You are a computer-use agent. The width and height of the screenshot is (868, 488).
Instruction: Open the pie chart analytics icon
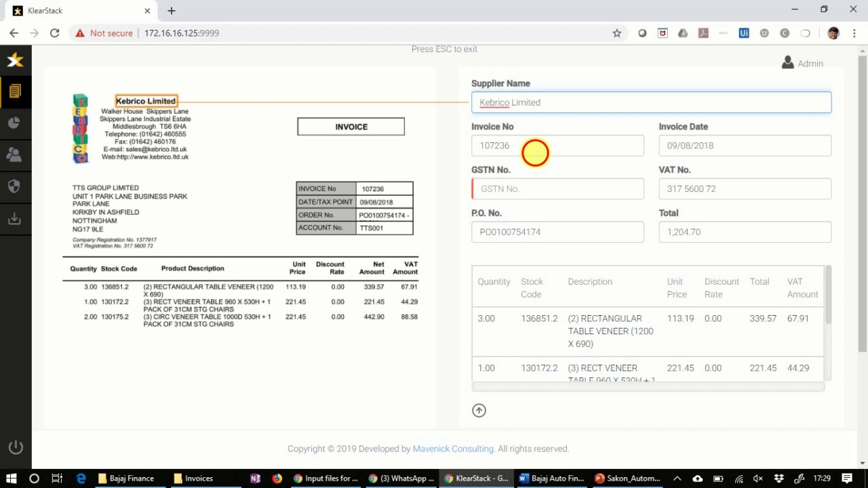[x=14, y=123]
